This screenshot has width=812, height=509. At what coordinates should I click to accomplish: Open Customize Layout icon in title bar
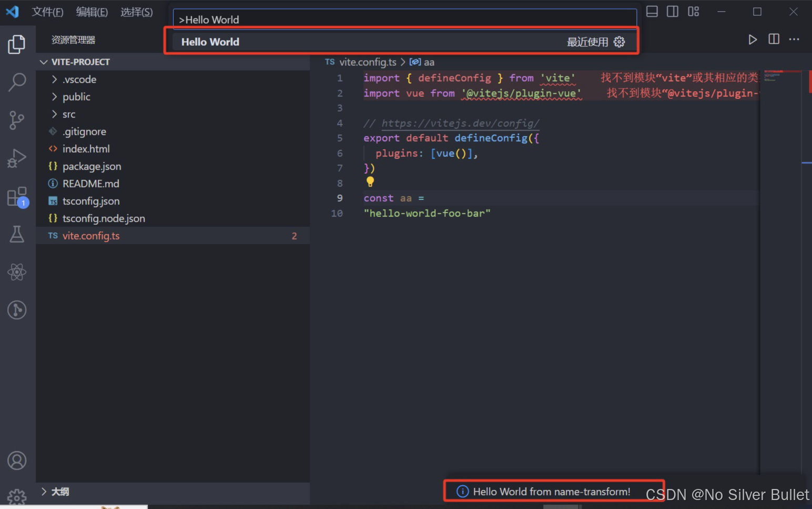[694, 12]
